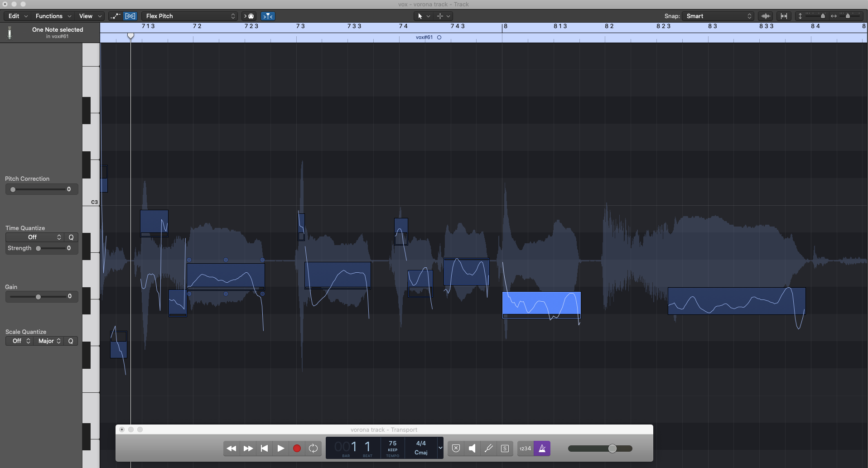Click the horizontal zoom arrows icon
The image size is (868, 468).
pos(834,16)
